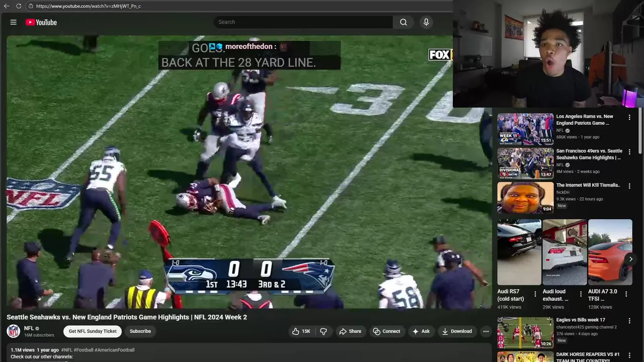Open Los Angeles Rams vs. Patriots thumbnail
Viewport: 644px width, 362px height.
525,129
